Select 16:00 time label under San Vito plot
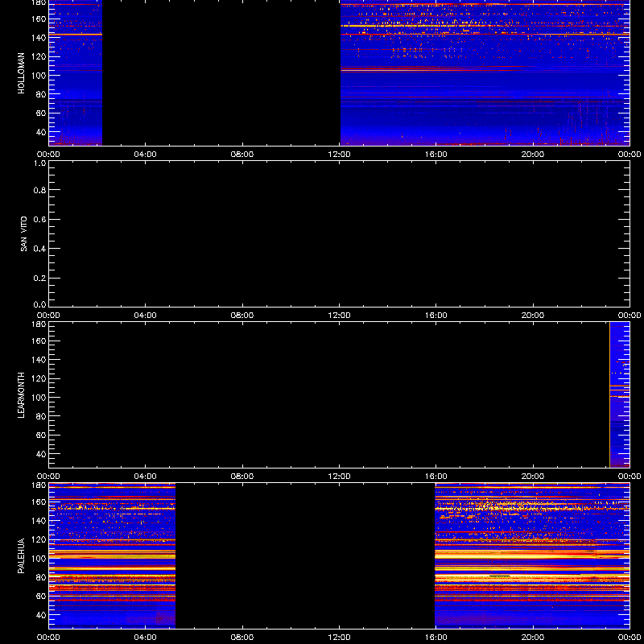644x644 pixels. click(436, 316)
